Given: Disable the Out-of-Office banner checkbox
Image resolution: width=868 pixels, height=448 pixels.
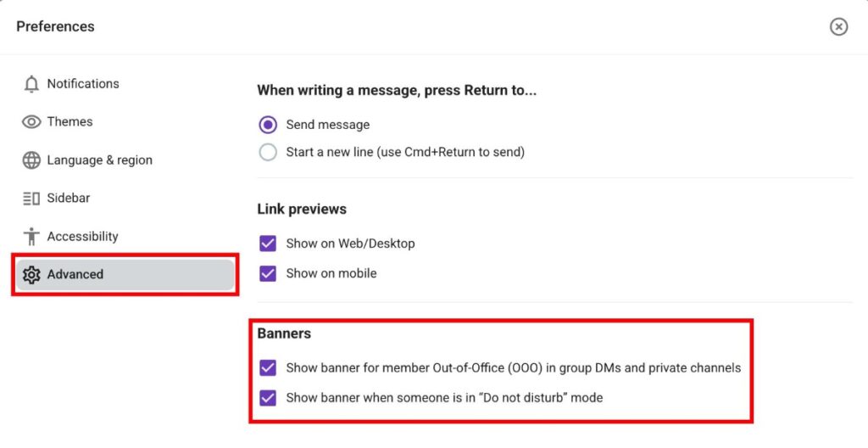Looking at the screenshot, I should [268, 368].
